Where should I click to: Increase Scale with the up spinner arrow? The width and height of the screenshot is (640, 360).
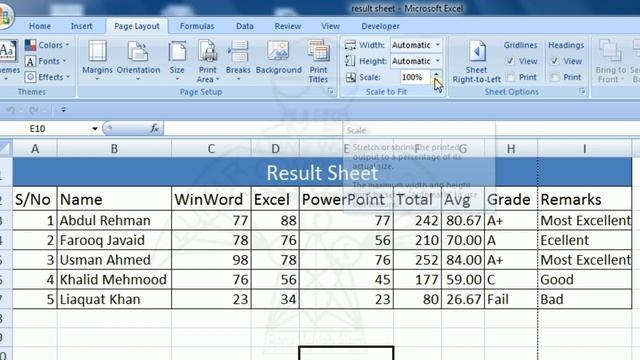[x=436, y=74]
